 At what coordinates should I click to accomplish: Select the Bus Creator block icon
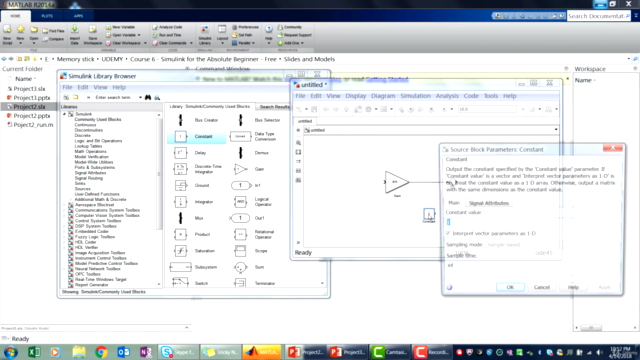click(x=180, y=120)
